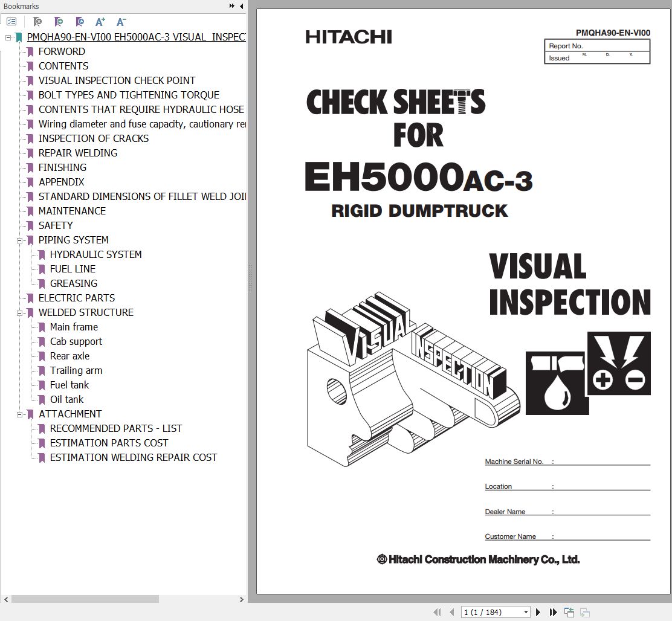The height and width of the screenshot is (621, 672).
Task: Decrease bookmark text size with A-
Action: (121, 21)
